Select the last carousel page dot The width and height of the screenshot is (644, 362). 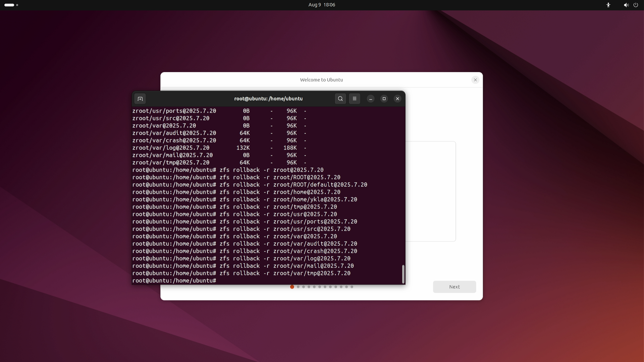tap(352, 287)
